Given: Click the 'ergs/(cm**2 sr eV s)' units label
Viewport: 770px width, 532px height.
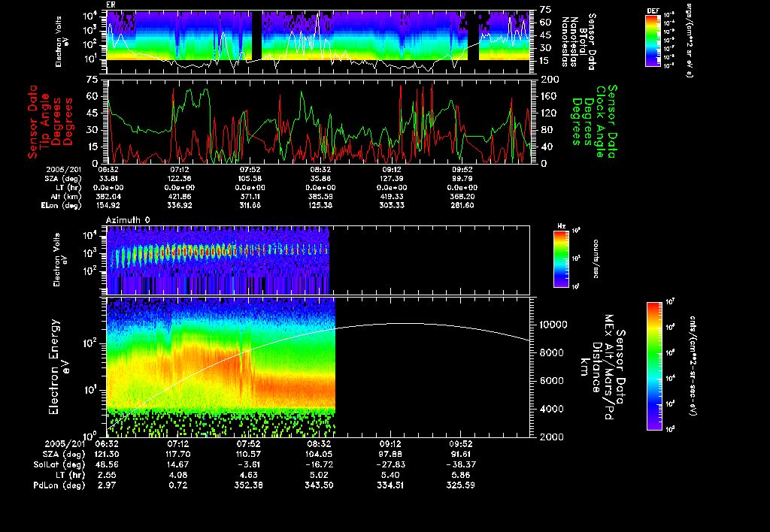Looking at the screenshot, I should coord(689,41).
